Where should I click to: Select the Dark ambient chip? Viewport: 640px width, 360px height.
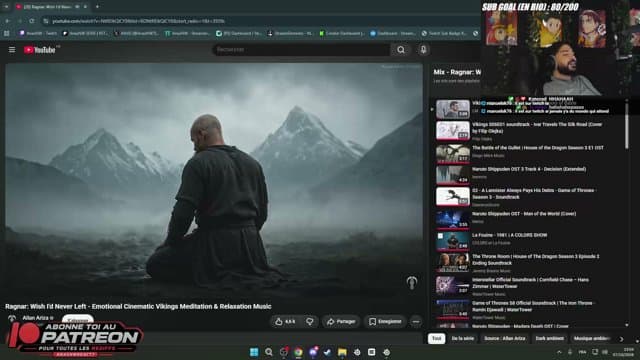click(549, 338)
